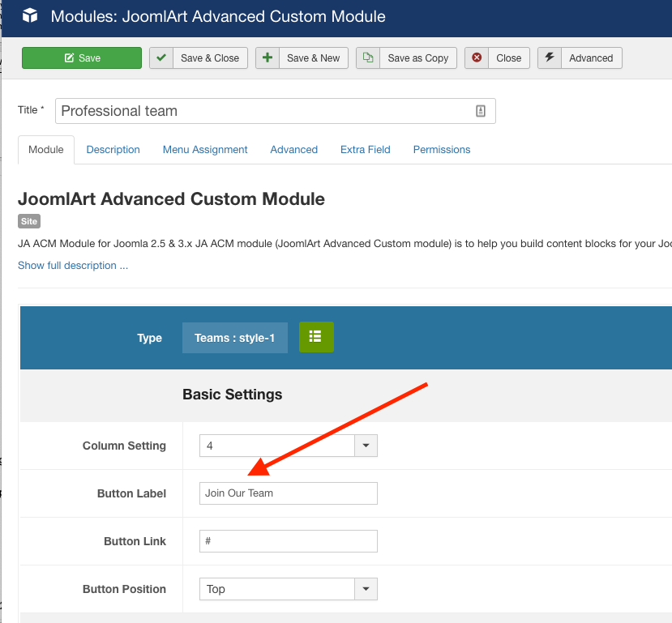The width and height of the screenshot is (672, 623).
Task: Go to the Extra Field tab
Action: tap(366, 150)
